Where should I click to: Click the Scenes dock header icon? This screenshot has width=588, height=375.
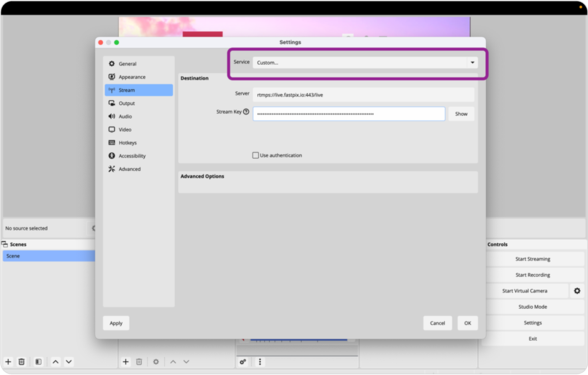(5, 244)
